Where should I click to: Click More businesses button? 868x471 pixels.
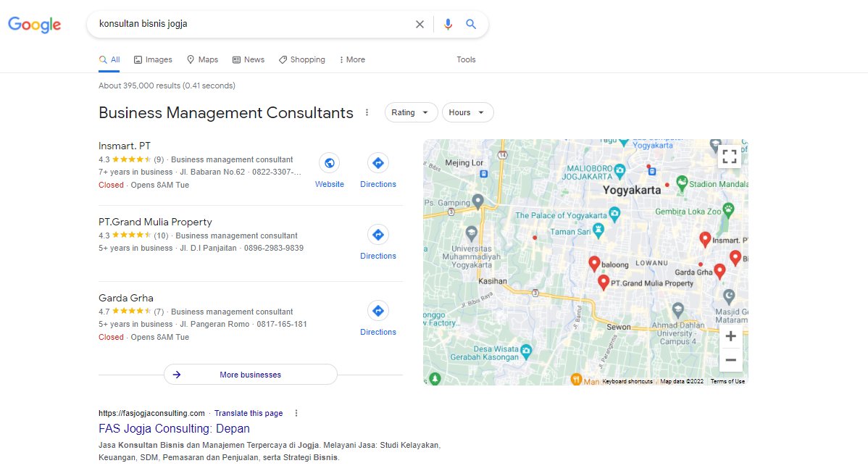click(x=250, y=375)
